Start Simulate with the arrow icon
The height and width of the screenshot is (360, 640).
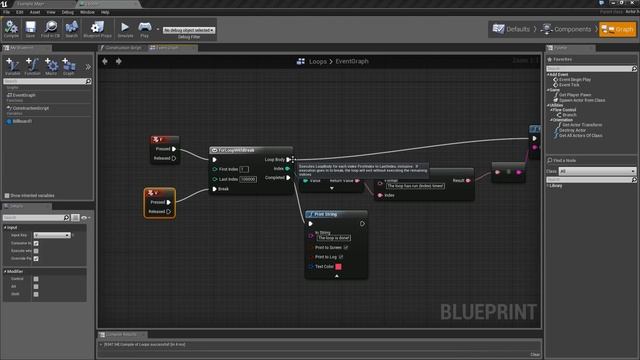(125, 29)
